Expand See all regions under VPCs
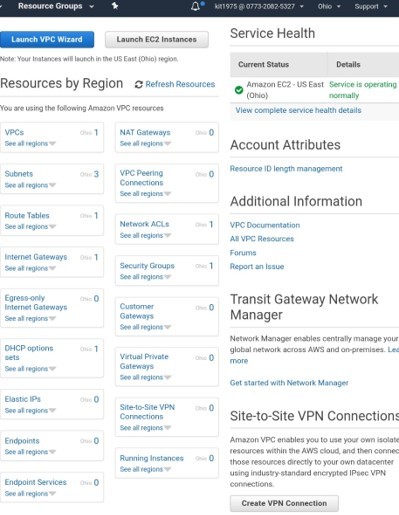 click(x=30, y=144)
